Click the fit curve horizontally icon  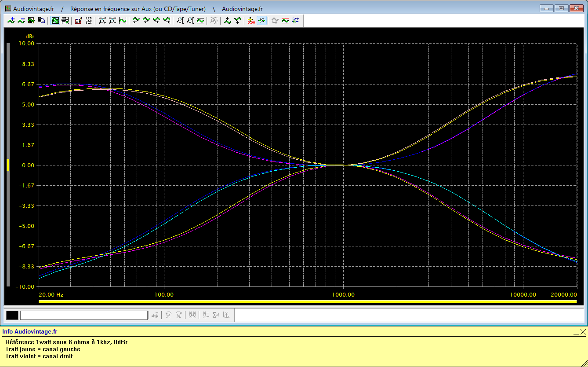122,20
